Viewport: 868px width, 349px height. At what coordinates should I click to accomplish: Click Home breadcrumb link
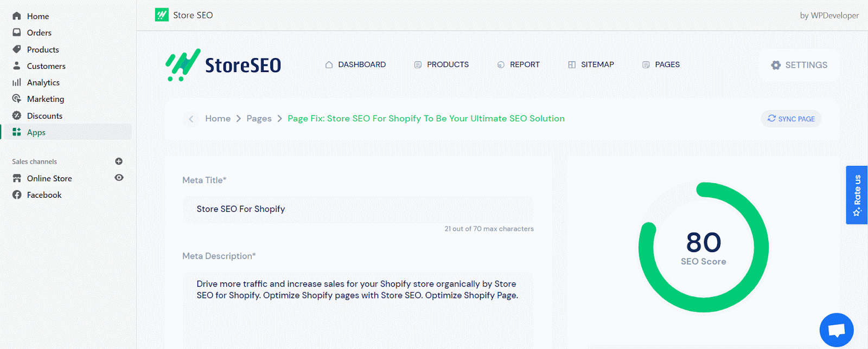pyautogui.click(x=218, y=119)
